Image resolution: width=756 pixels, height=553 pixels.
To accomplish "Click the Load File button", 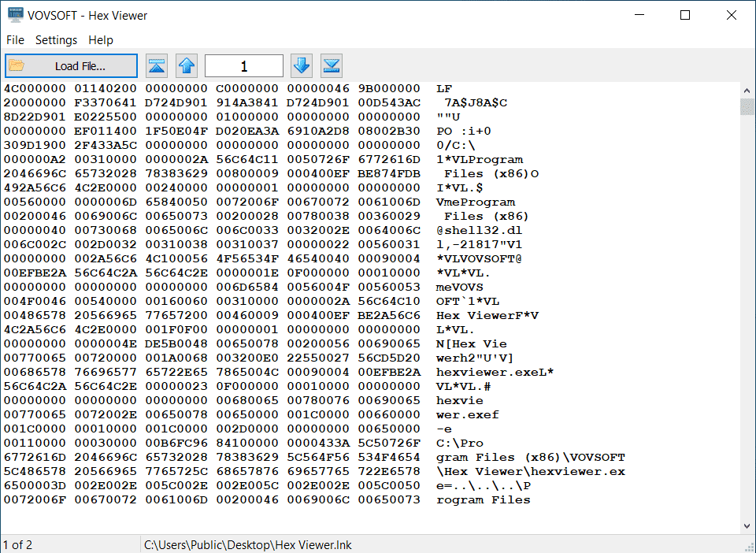I will point(72,66).
